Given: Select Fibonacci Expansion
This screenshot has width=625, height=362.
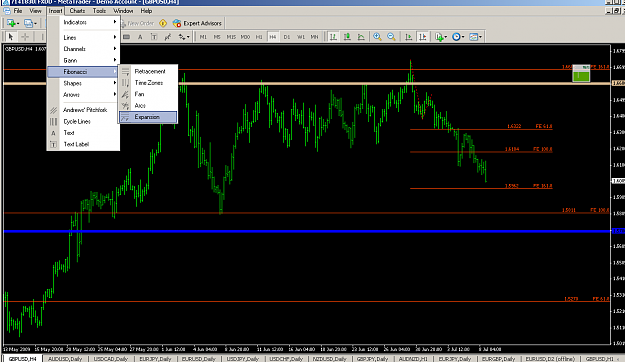Looking at the screenshot, I should 148,117.
